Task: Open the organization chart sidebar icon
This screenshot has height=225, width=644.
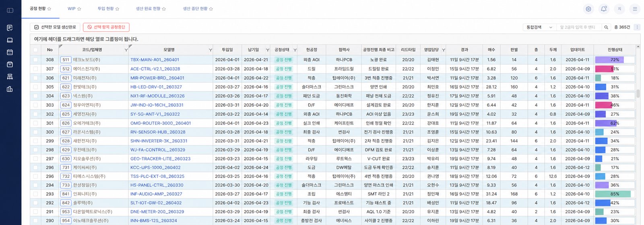Action: pyautogui.click(x=10, y=77)
